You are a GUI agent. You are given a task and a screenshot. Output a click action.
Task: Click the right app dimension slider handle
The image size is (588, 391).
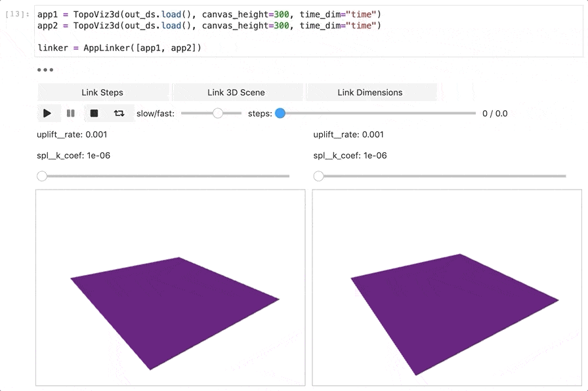pos(318,176)
